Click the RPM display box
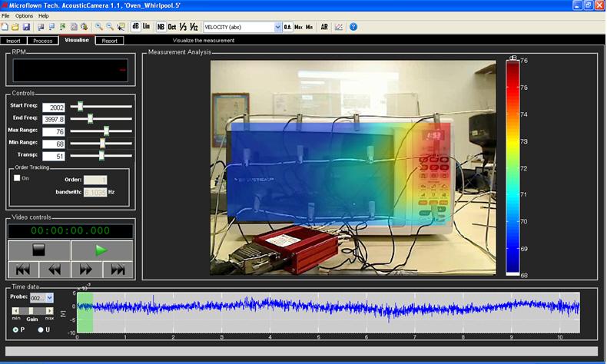The height and width of the screenshot is (364, 607). (71, 71)
